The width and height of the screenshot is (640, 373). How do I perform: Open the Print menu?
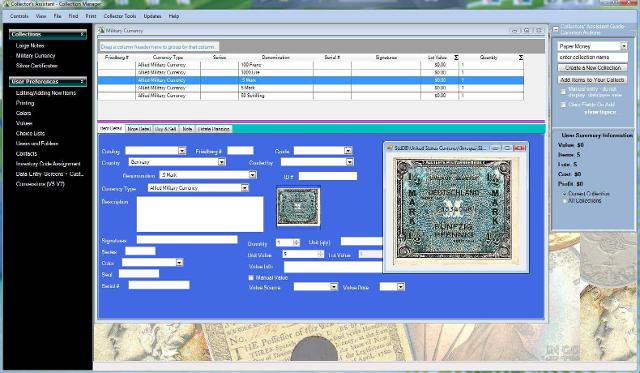pyautogui.click(x=91, y=16)
